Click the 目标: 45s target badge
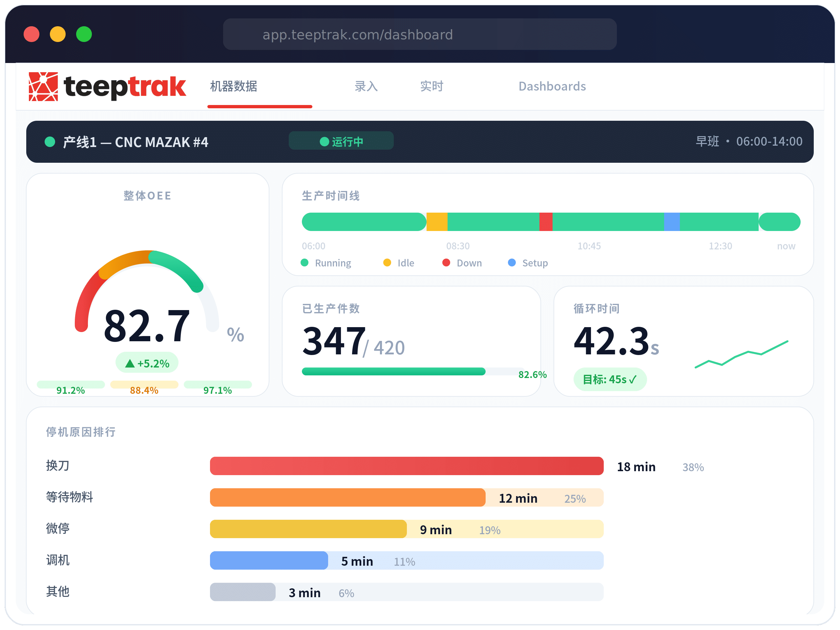The height and width of the screenshot is (630, 840). (x=610, y=379)
